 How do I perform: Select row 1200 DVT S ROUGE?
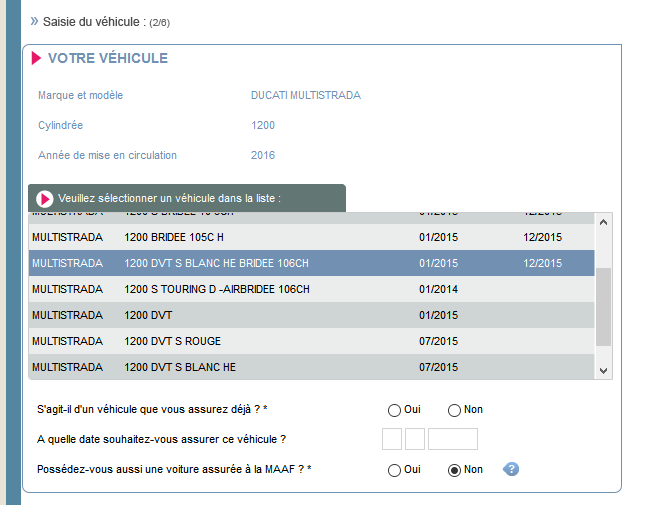(x=311, y=341)
